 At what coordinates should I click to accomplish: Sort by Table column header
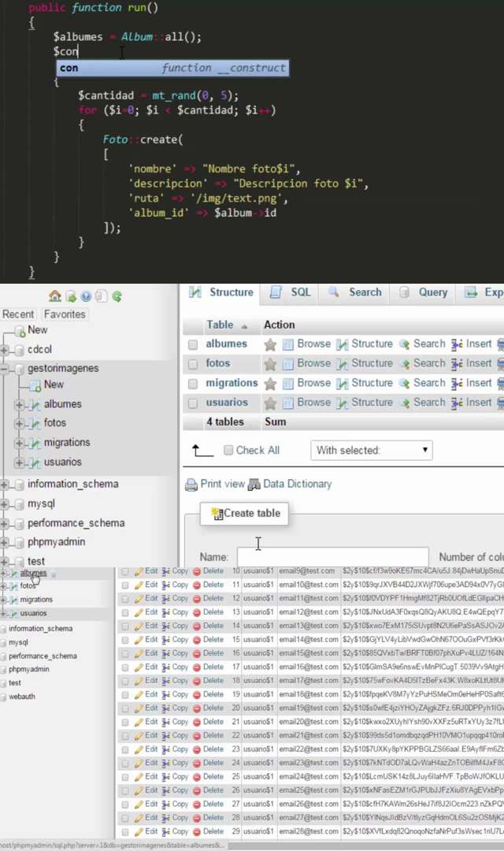coord(220,325)
